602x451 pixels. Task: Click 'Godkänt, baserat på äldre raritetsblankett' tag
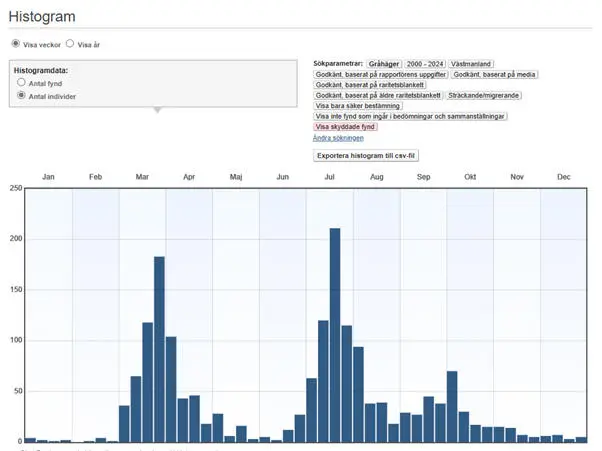(378, 95)
